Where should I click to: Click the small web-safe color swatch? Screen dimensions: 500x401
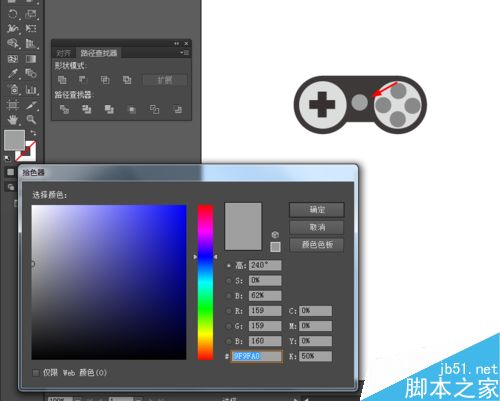click(x=275, y=247)
